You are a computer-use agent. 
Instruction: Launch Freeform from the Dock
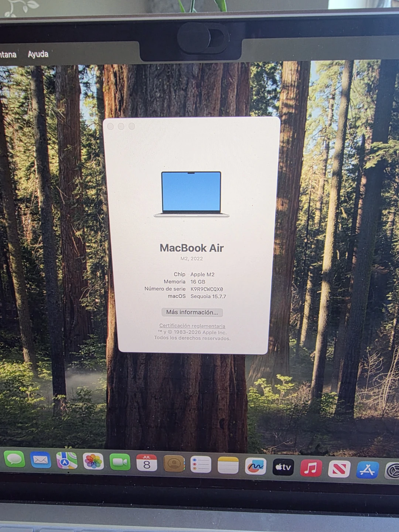(256, 466)
